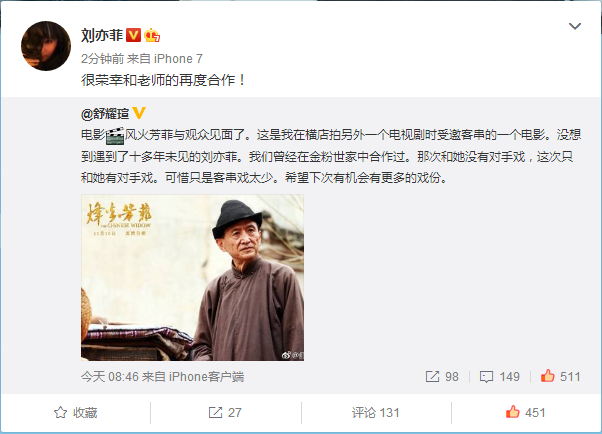The image size is (602, 434).
Task: Click the 2分钟前 timestamp link
Action: click(x=103, y=59)
